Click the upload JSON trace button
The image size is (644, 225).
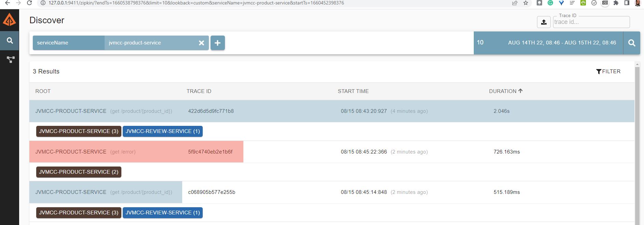point(544,22)
